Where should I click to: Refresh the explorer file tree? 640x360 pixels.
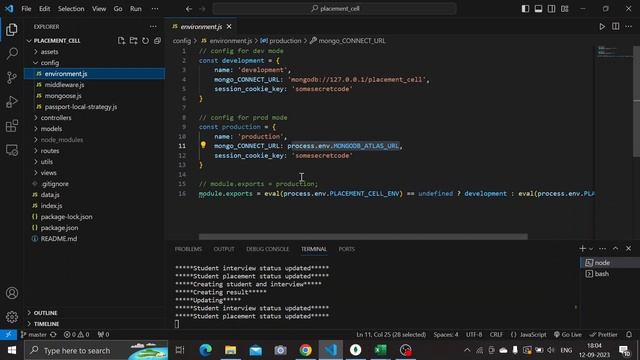(145, 40)
